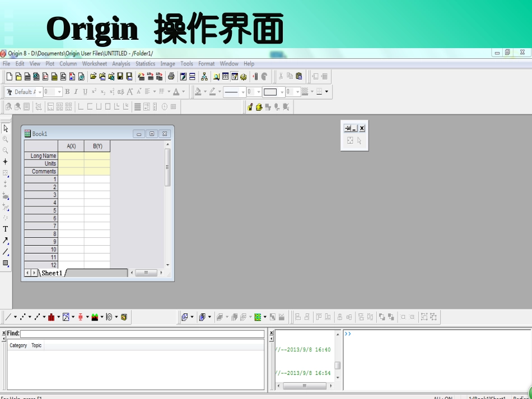Expand the fill color dropdown arrow
The image size is (532, 399).
(206, 92)
